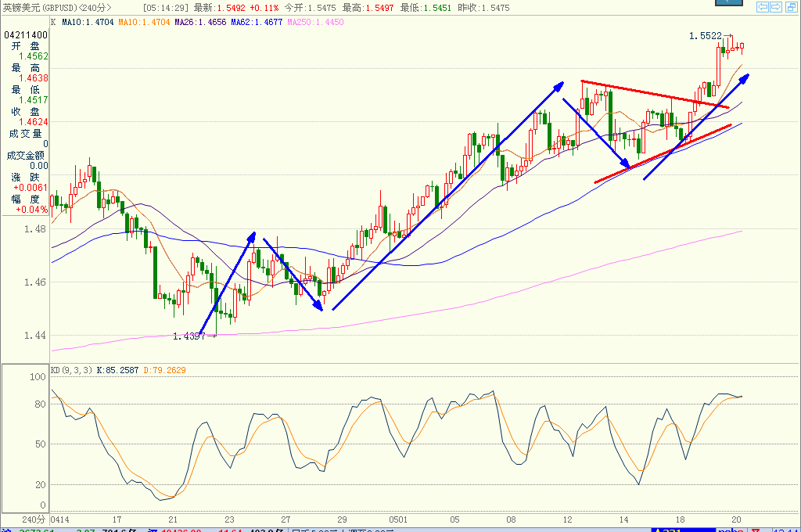Click the 20 date axis label
The image size is (801, 532).
point(736,519)
